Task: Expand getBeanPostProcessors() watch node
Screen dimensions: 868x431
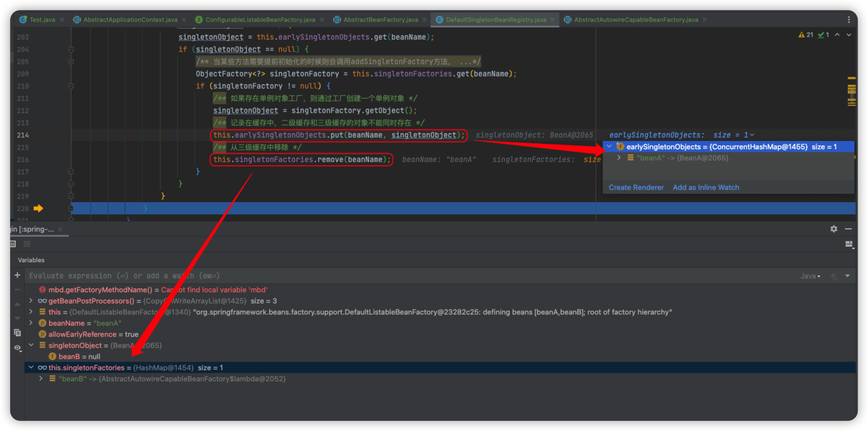Action: pyautogui.click(x=31, y=301)
